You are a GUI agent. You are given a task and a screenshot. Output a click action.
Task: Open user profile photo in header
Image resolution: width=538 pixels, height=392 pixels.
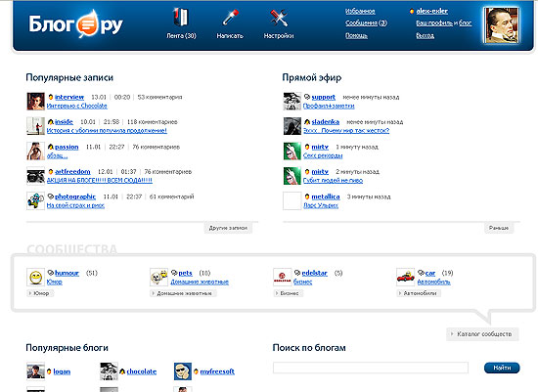501,25
